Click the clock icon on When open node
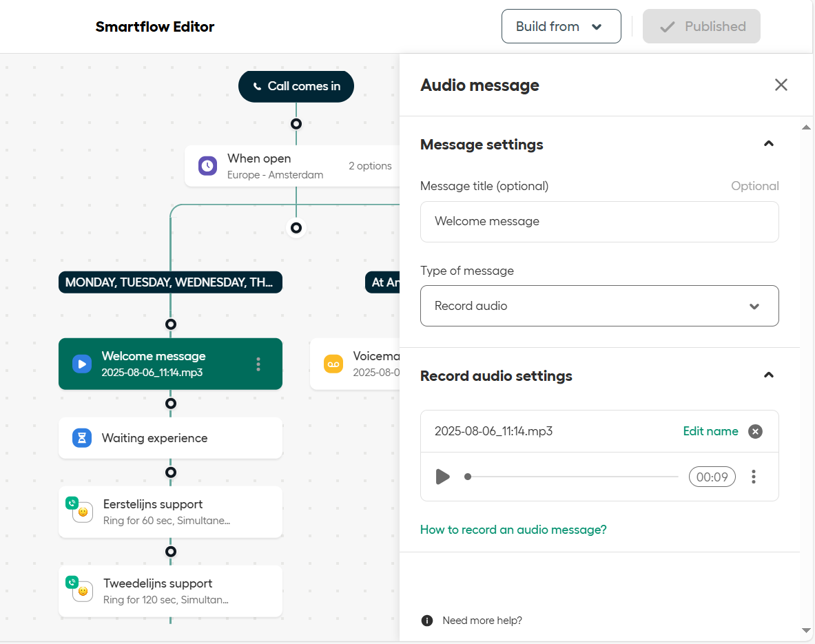The image size is (815, 644). [x=207, y=166]
